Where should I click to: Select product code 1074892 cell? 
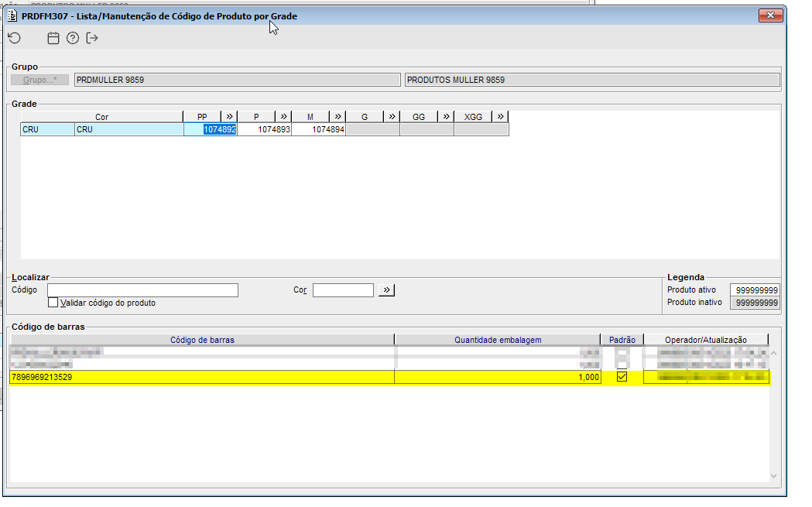click(211, 129)
